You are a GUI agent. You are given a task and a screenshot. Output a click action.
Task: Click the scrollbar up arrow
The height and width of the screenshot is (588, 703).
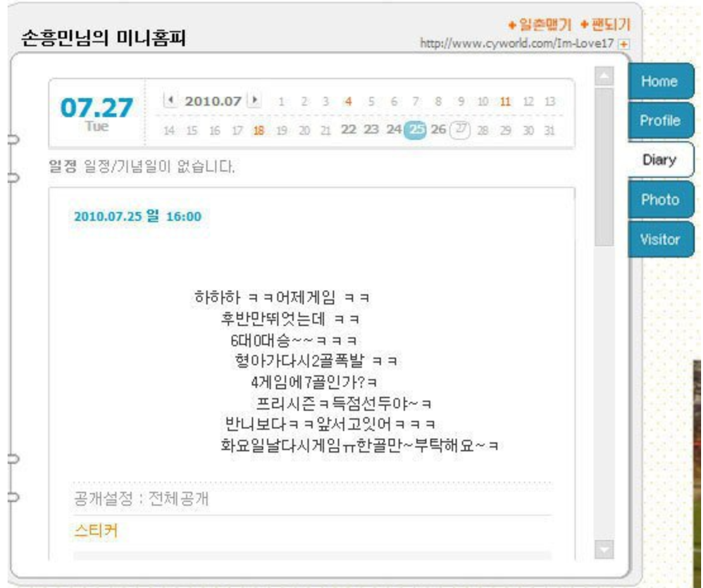(604, 77)
